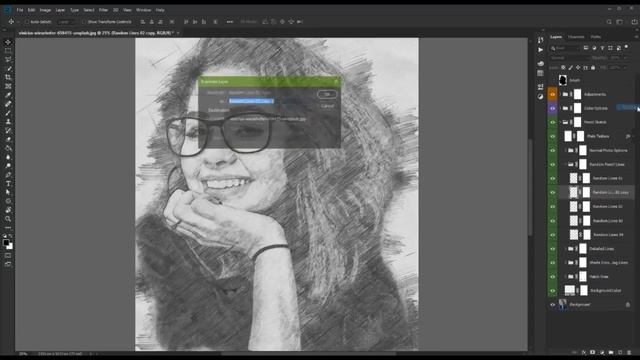Click the create new group icon
640x360 pixels.
611,352
